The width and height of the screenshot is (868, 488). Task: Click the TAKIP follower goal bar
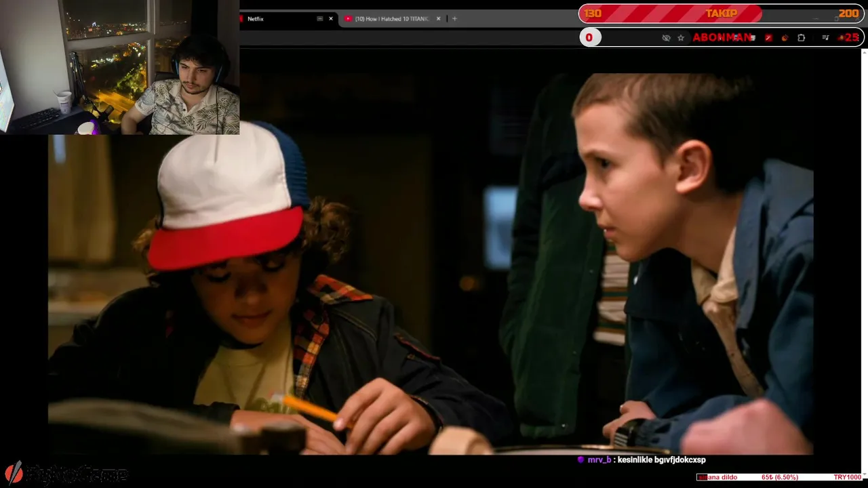722,14
